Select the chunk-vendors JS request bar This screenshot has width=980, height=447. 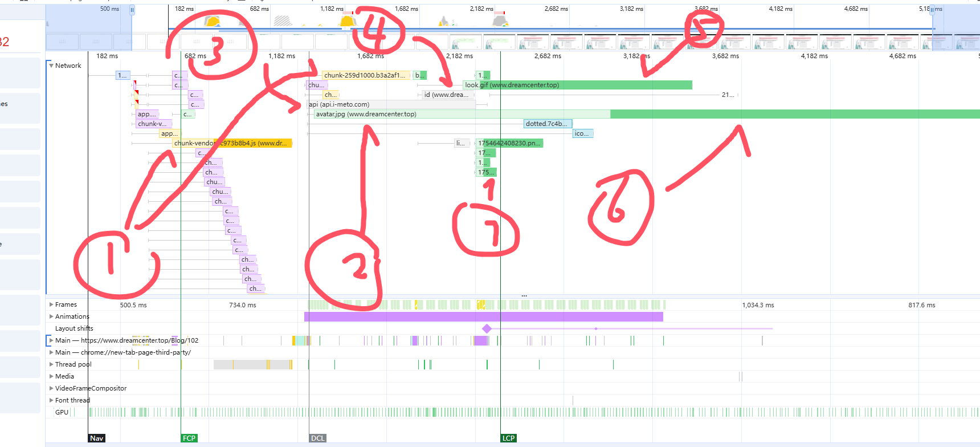(x=232, y=143)
